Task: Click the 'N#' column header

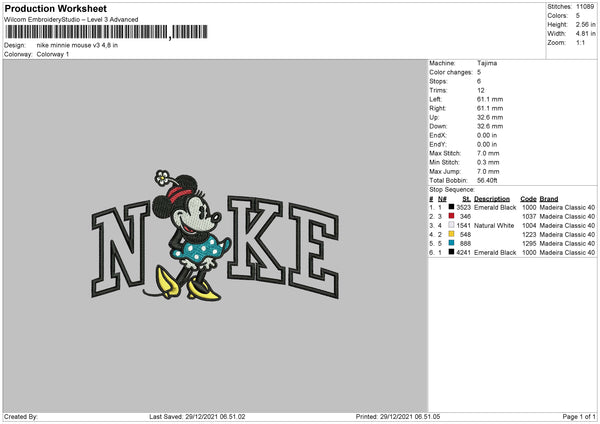Action: click(442, 199)
